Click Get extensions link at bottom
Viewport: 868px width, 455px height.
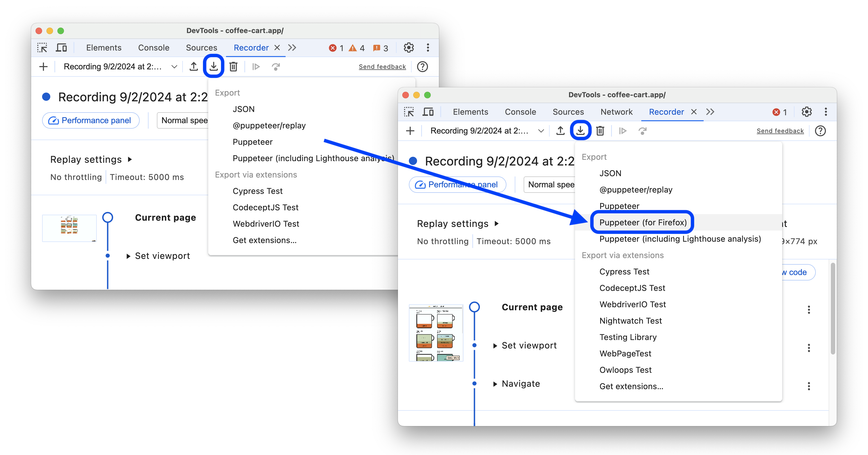(x=630, y=386)
